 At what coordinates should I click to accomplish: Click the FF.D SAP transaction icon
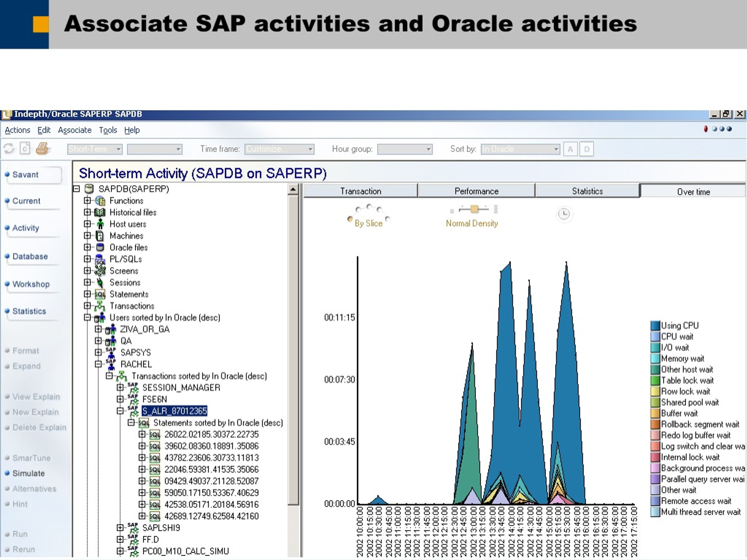point(133,539)
